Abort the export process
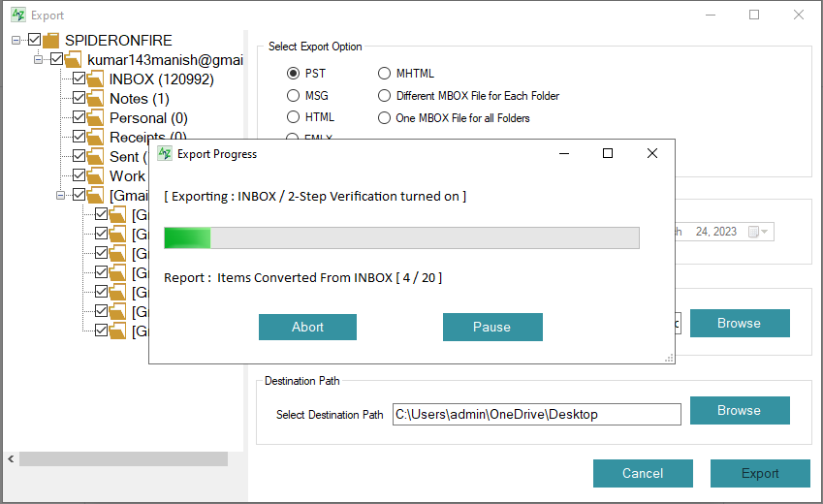 coord(307,327)
